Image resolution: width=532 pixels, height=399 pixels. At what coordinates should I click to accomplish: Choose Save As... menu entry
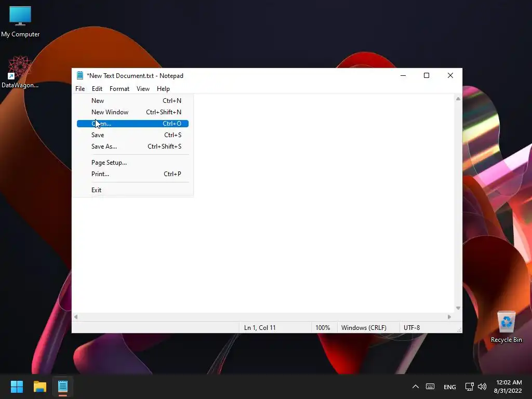click(132, 147)
